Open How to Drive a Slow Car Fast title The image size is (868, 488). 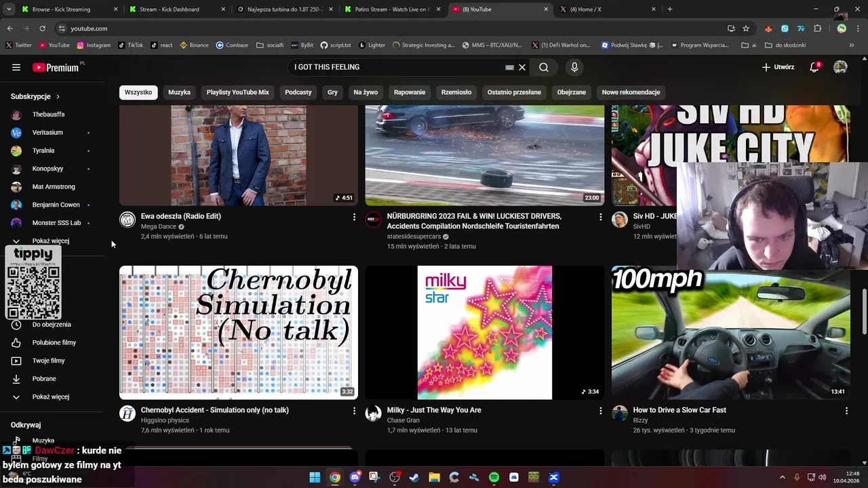click(679, 410)
